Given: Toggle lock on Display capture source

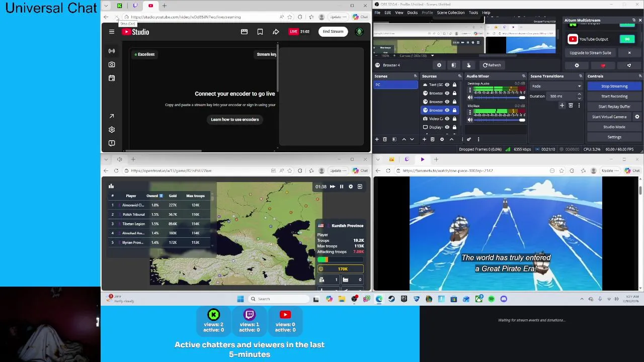Looking at the screenshot, I should (x=454, y=127).
